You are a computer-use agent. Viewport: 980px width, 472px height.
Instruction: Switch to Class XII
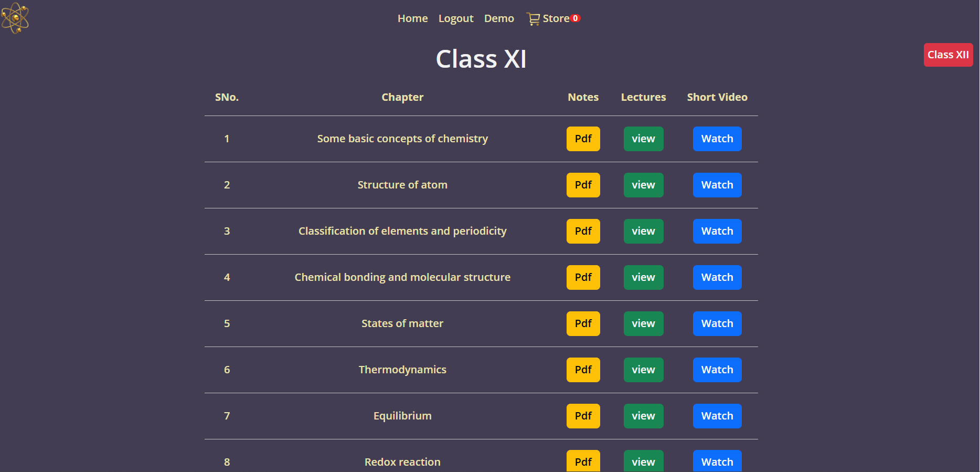click(x=947, y=55)
